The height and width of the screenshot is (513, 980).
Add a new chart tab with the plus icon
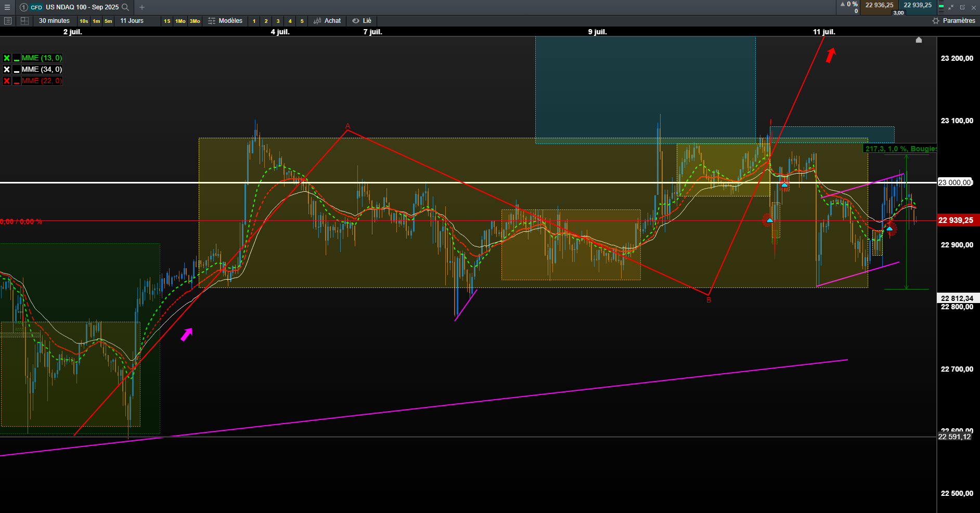click(x=142, y=7)
